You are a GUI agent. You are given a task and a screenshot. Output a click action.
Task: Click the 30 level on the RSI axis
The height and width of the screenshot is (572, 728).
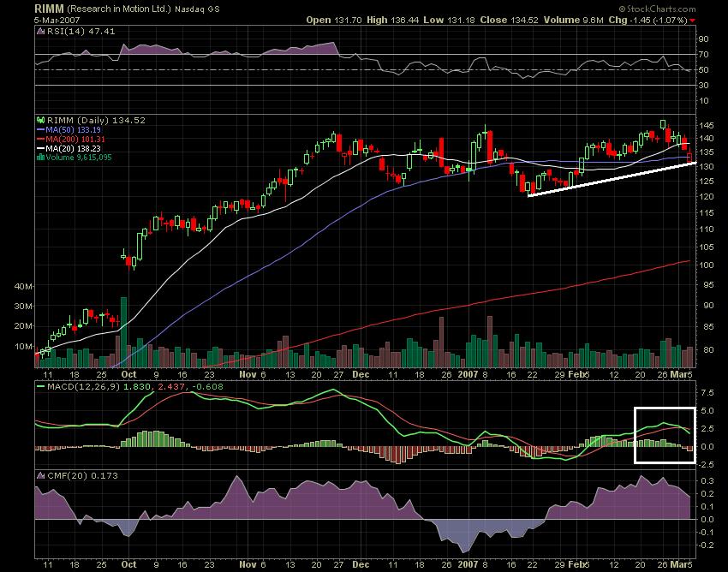click(703, 86)
